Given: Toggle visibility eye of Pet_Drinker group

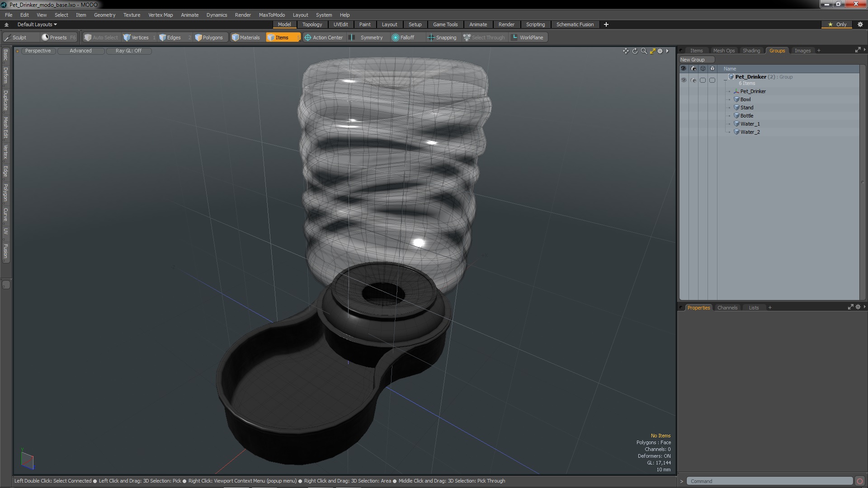Looking at the screenshot, I should click(684, 80).
